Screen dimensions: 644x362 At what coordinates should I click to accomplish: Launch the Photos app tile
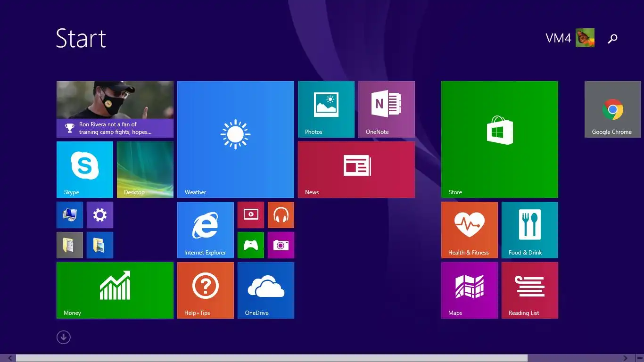(x=326, y=109)
